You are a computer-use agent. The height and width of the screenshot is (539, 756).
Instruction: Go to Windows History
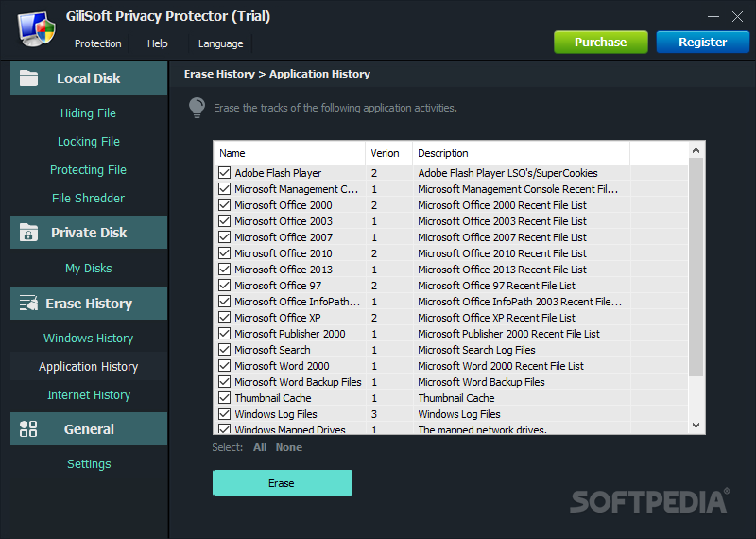(x=88, y=338)
